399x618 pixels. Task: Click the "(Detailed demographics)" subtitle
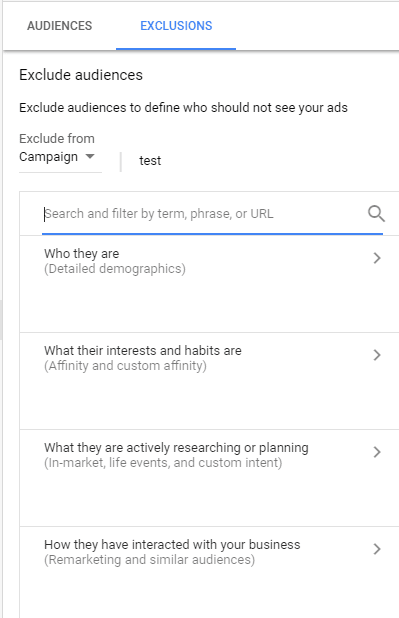coord(115,269)
